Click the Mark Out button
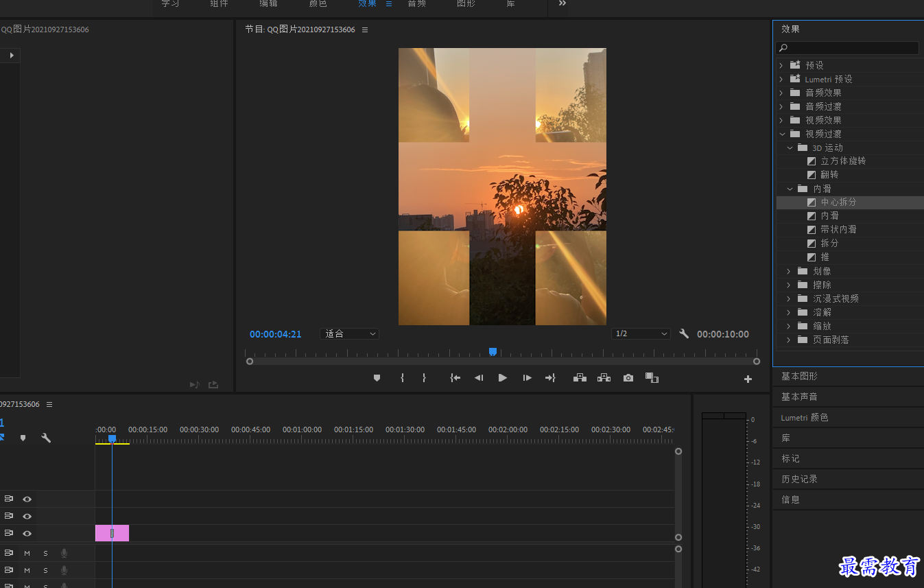Image resolution: width=924 pixels, height=588 pixels. click(424, 378)
